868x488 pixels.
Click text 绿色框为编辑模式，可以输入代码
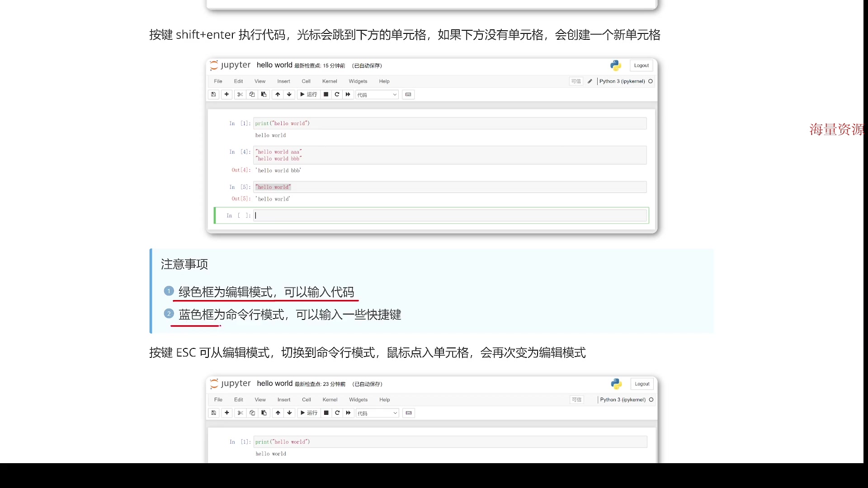266,292
